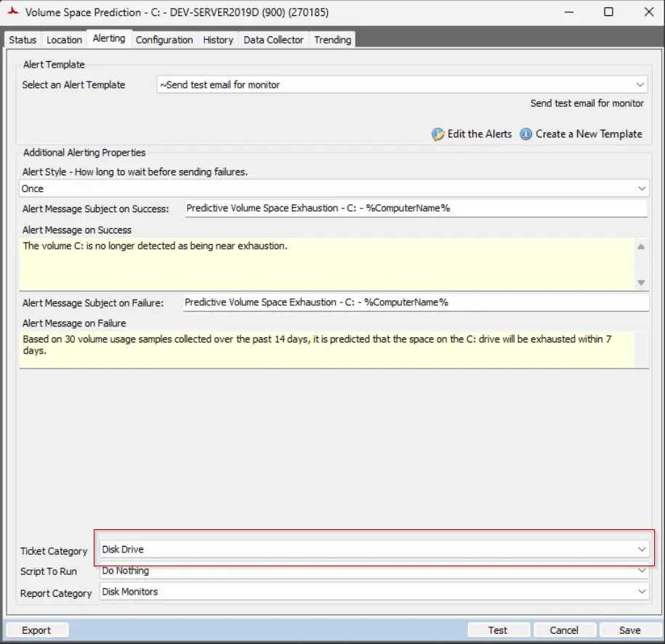Click the application logo icon in title bar
The width and height of the screenshot is (665, 644).
tap(13, 12)
